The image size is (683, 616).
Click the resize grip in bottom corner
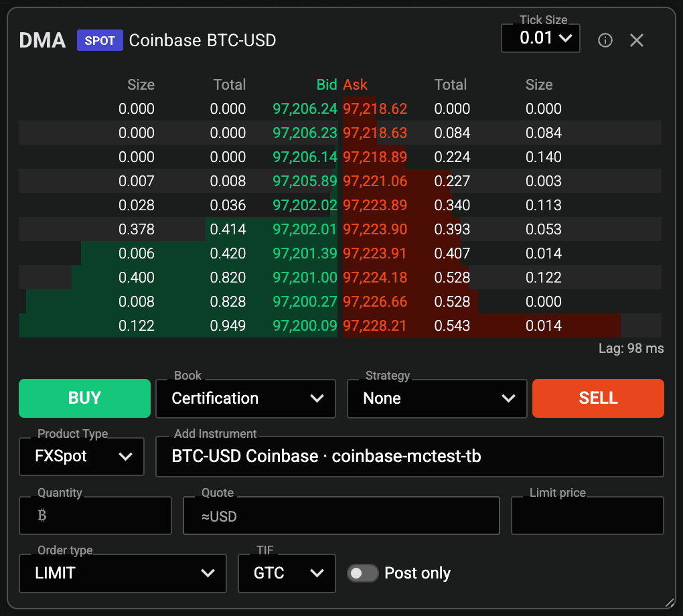(670, 603)
